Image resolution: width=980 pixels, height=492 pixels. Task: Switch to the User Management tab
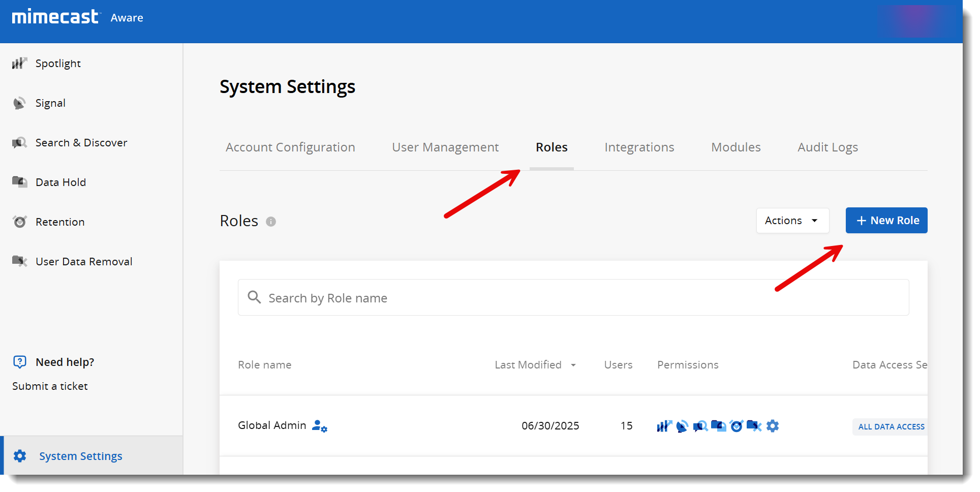445,147
